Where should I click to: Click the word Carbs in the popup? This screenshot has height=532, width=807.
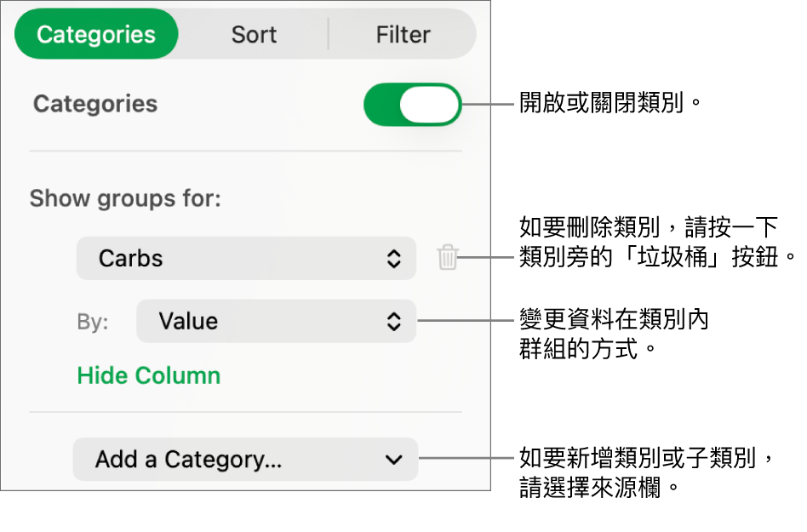pos(131,259)
